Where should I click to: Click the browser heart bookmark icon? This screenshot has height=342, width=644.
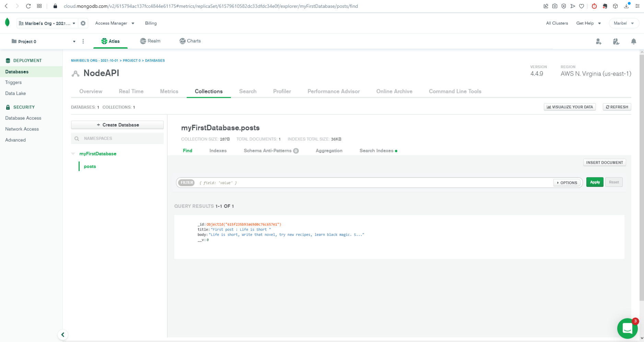point(582,6)
